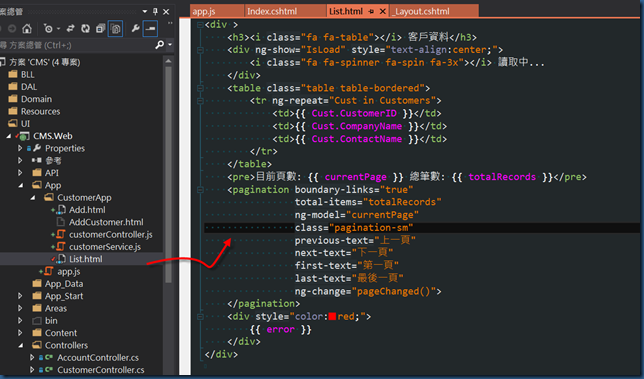Image resolution: width=644 pixels, height=379 pixels.
Task: Click the Forward navigation arrow in Solution Explorer
Action: coord(12,28)
